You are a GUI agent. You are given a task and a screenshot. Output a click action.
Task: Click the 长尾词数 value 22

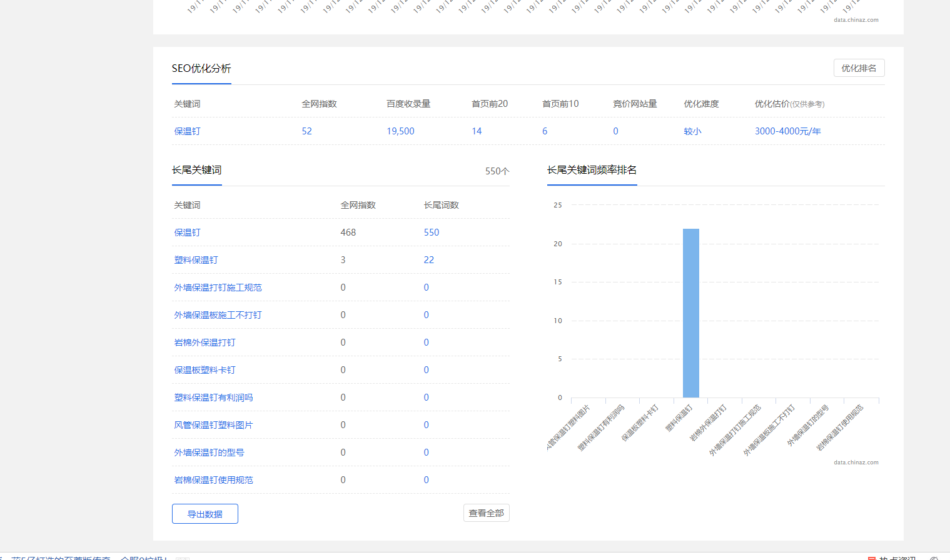tap(428, 260)
